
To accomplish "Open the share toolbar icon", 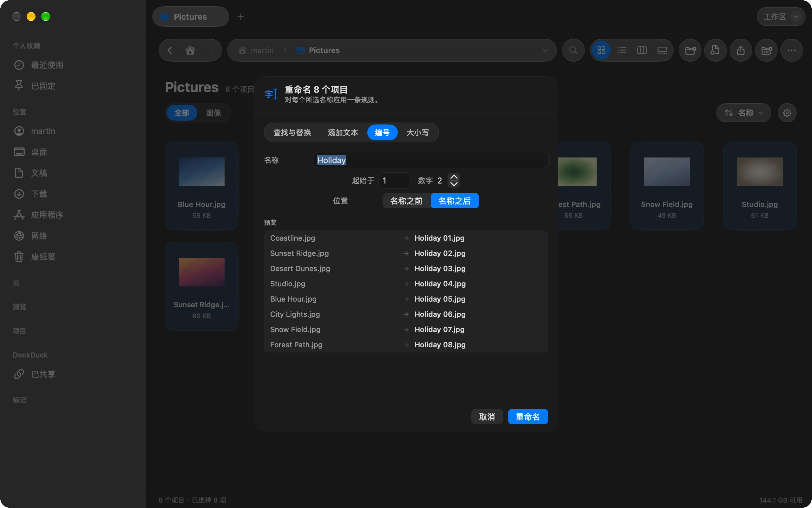I will tap(741, 50).
